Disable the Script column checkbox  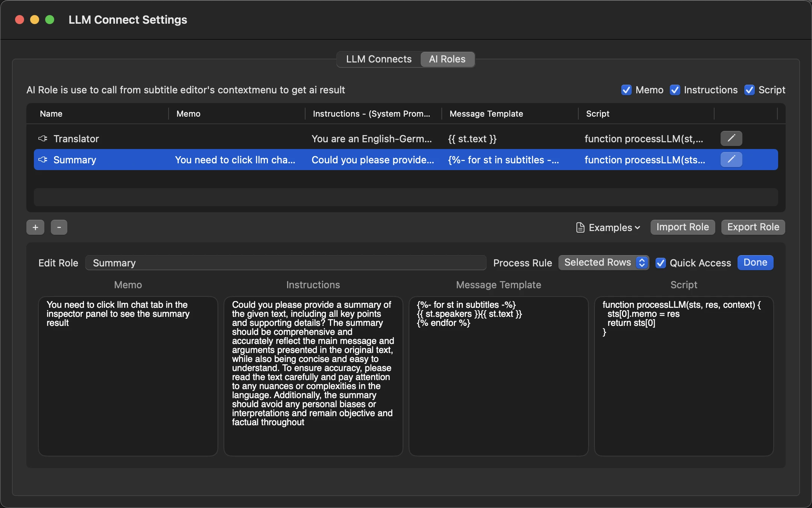coord(750,90)
